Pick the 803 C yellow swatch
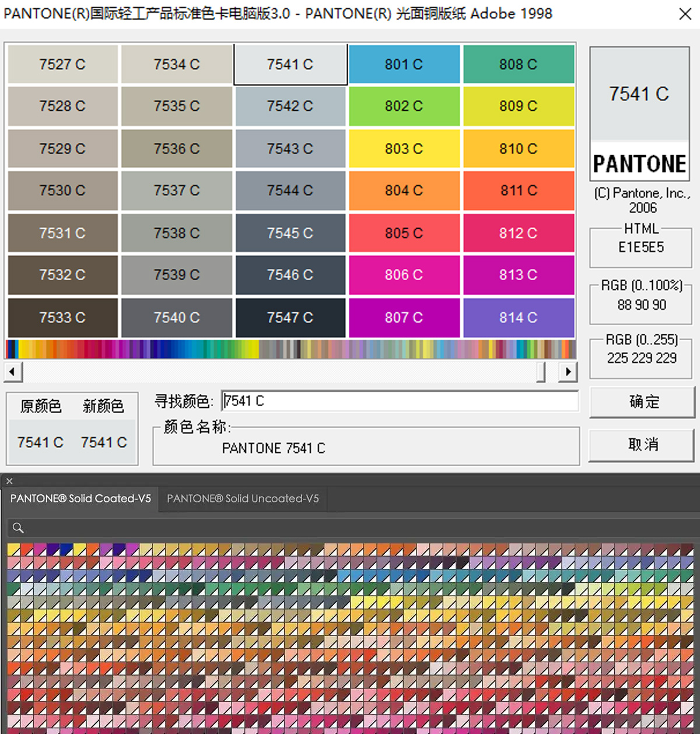The height and width of the screenshot is (734, 700). (404, 149)
